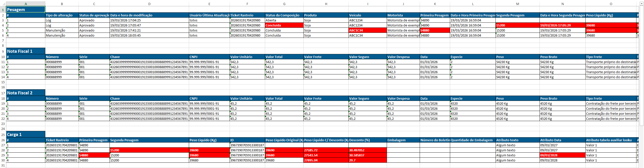Click the "ID" header in Carga 1

coord(247,140)
